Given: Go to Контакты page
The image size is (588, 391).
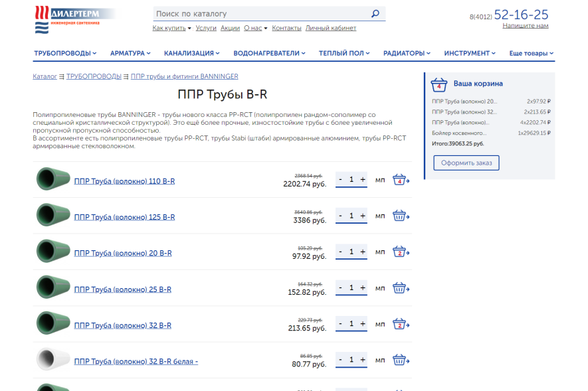Looking at the screenshot, I should 286,28.
